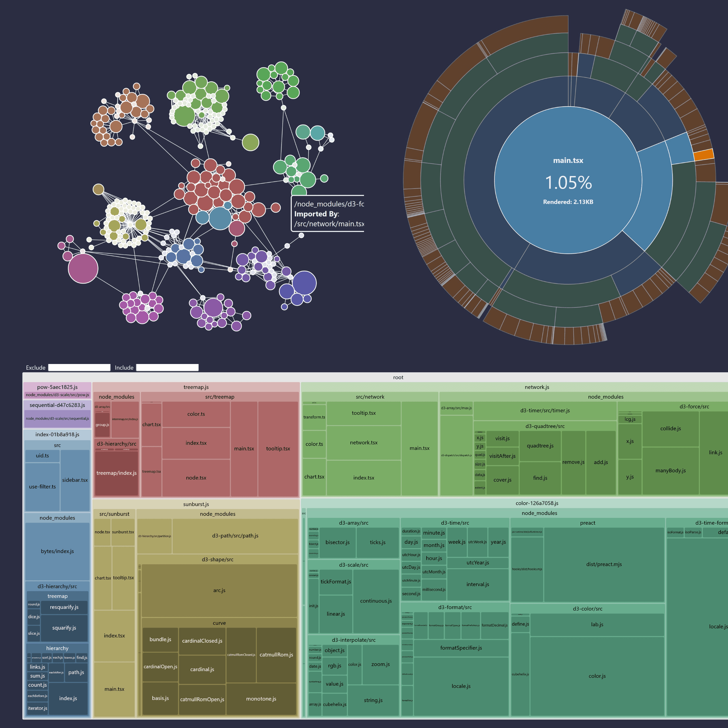This screenshot has width=728, height=728.
Task: Click the sunburst.tsx cell
Action: [x=123, y=532]
